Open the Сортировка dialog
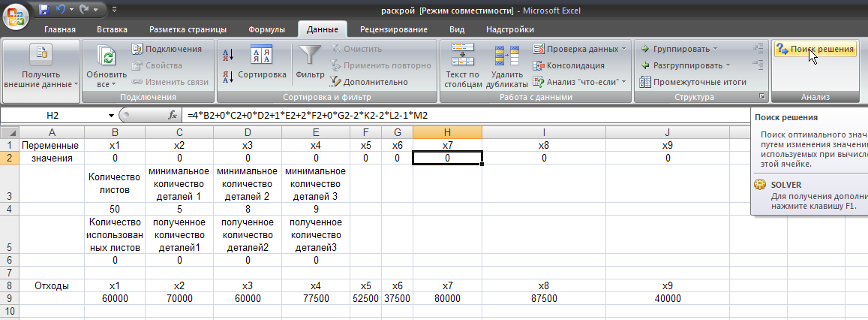Viewport: 868px width, 320px height. 262,62
